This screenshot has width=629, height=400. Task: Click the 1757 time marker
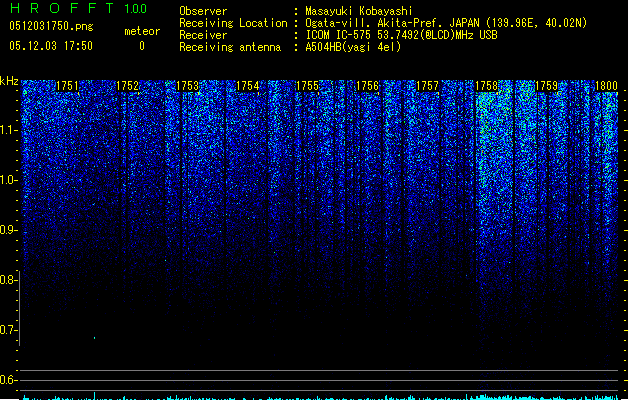coord(427,86)
